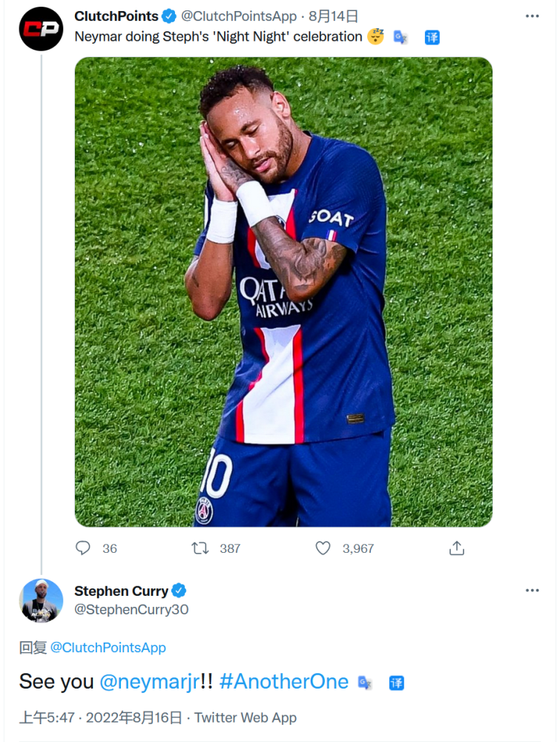The height and width of the screenshot is (742, 560).
Task: Click the share icon under the photo
Action: pyautogui.click(x=457, y=548)
